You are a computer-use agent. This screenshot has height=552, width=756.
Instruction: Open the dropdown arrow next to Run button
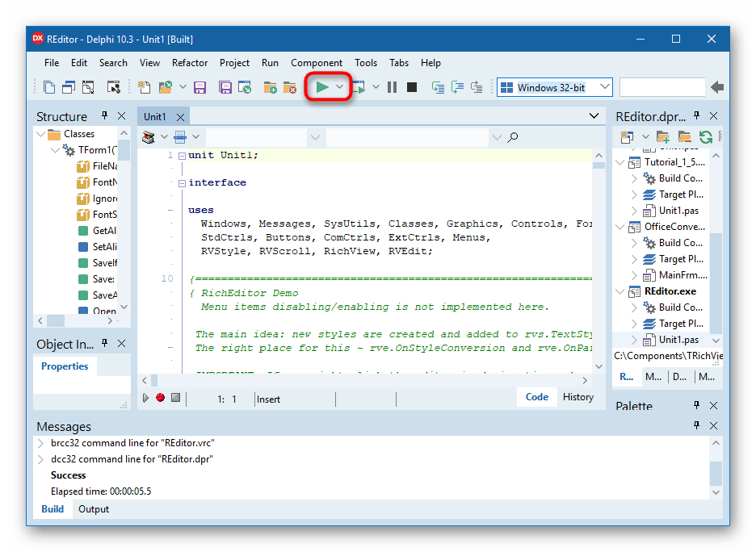click(x=340, y=87)
